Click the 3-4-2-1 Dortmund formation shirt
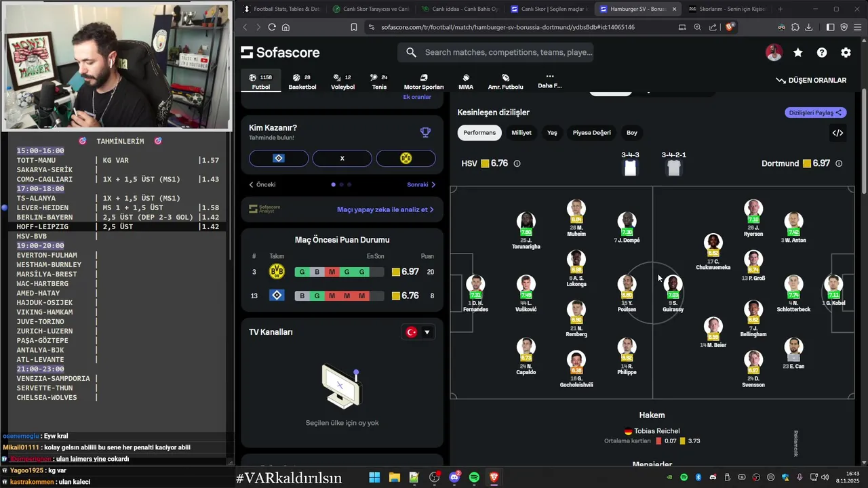This screenshot has width=868, height=488. (673, 168)
